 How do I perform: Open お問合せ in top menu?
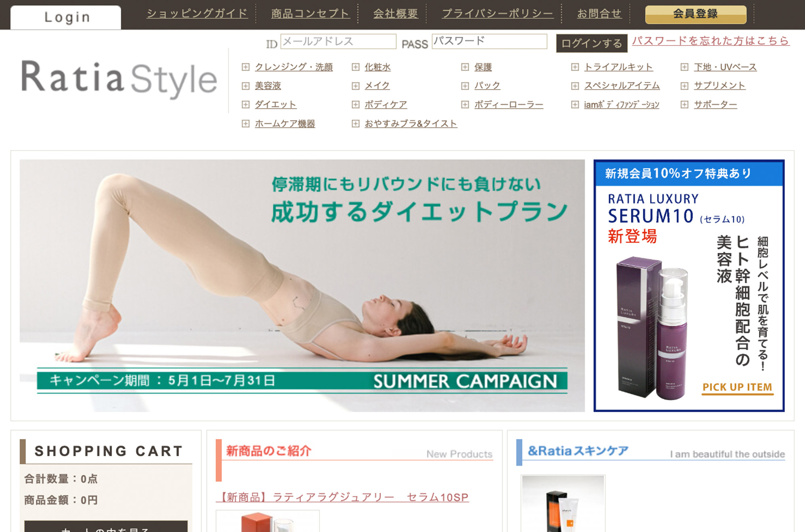tap(599, 14)
